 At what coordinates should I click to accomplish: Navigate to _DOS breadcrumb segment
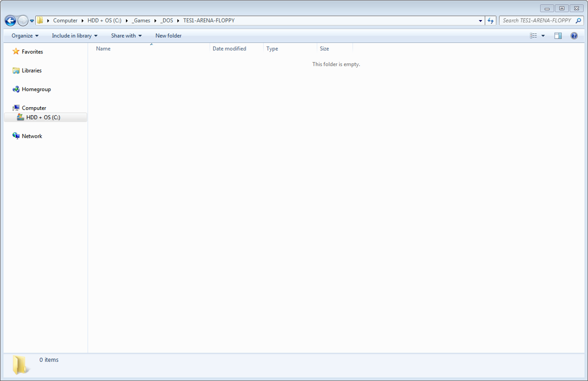pos(167,21)
